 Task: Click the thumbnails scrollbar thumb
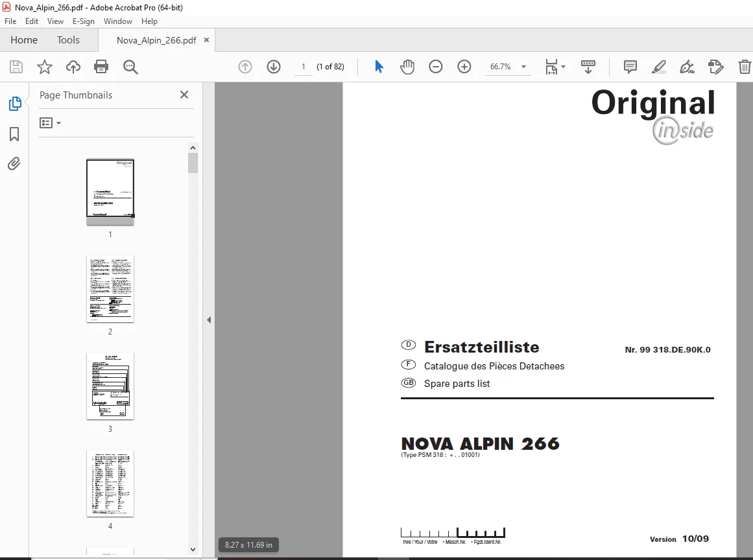click(193, 163)
